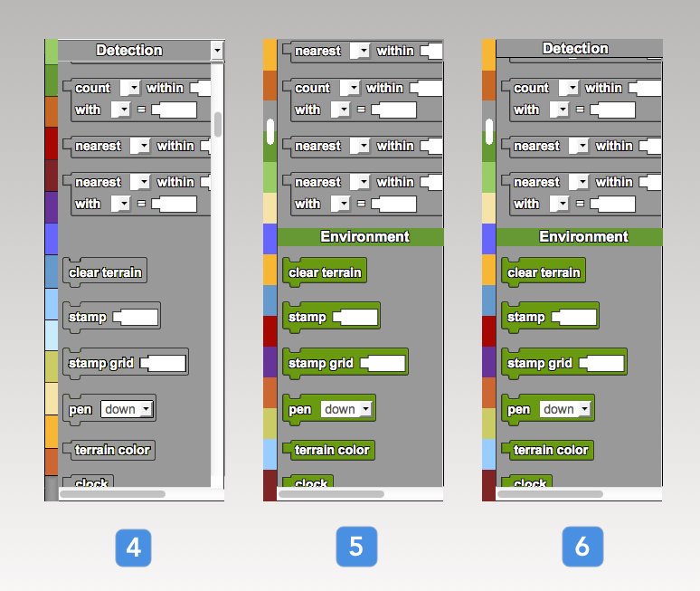This screenshot has width=700, height=591.
Task: Pick dark red swatch in middle panel strip
Action: (270, 331)
